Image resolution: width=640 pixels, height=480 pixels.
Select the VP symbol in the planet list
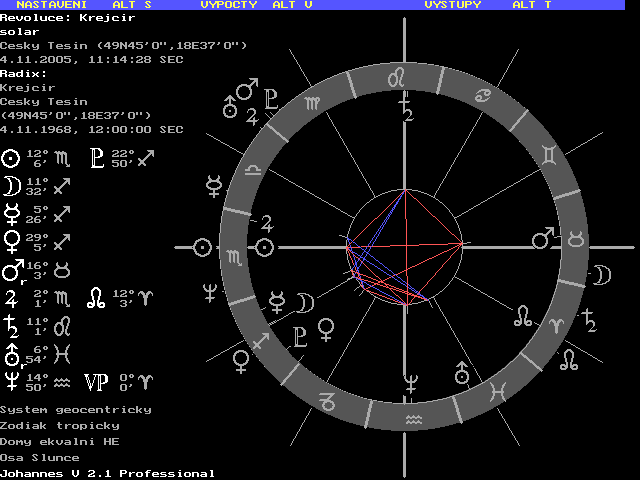click(96, 381)
